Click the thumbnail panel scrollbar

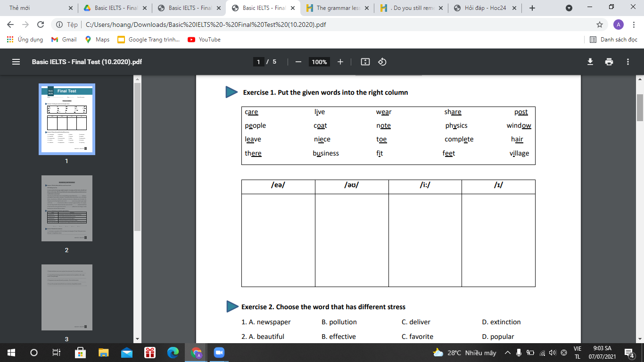click(138, 157)
